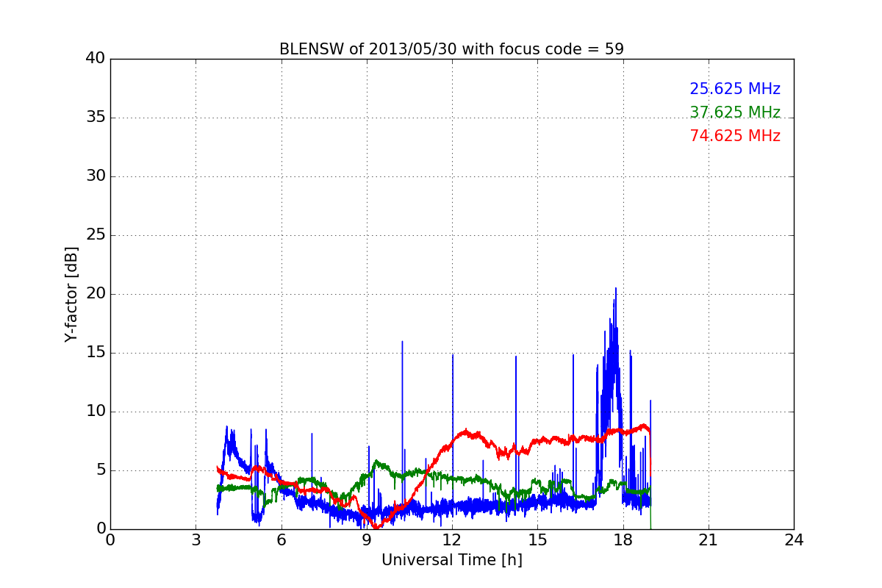882x588 pixels.
Task: Select the '74.625 MHz' legend label
Action: tap(735, 136)
